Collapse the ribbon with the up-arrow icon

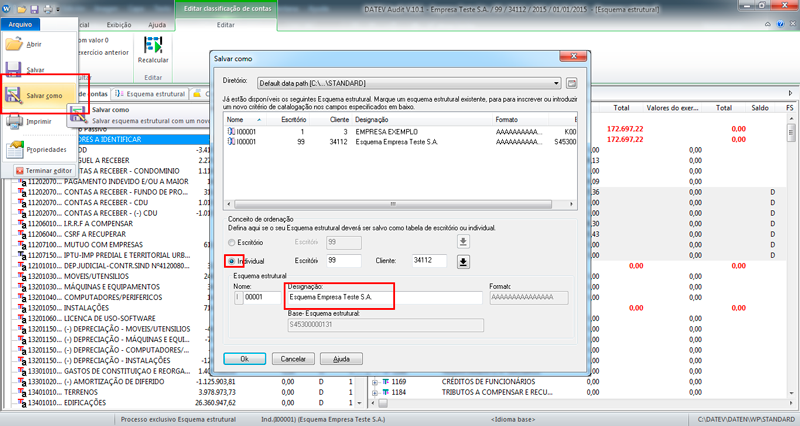pos(767,24)
